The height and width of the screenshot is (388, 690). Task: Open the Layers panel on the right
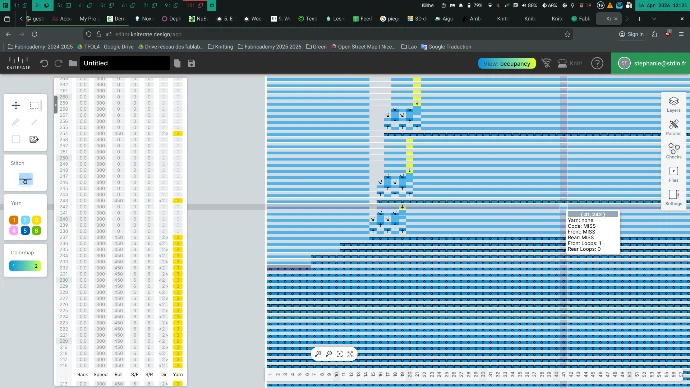click(x=673, y=104)
